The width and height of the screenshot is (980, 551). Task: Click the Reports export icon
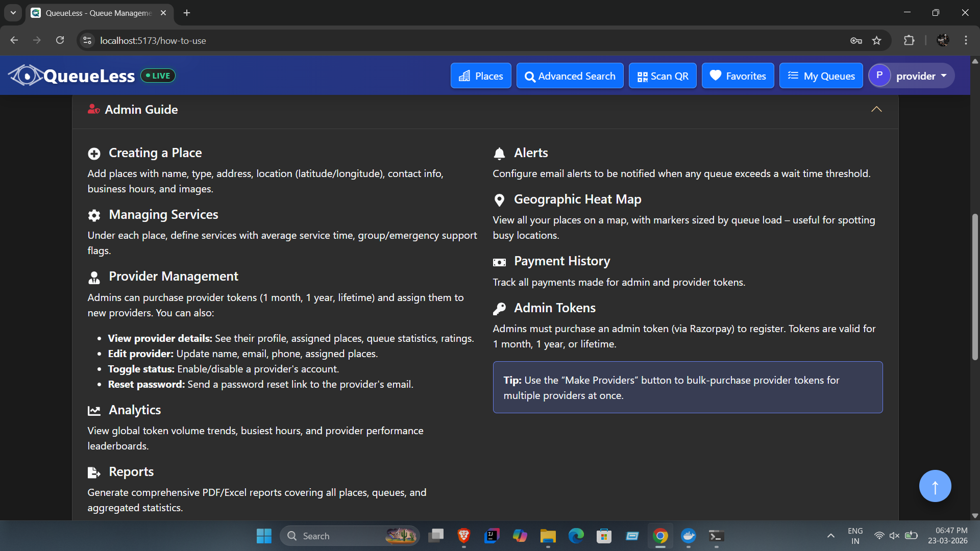(x=94, y=472)
